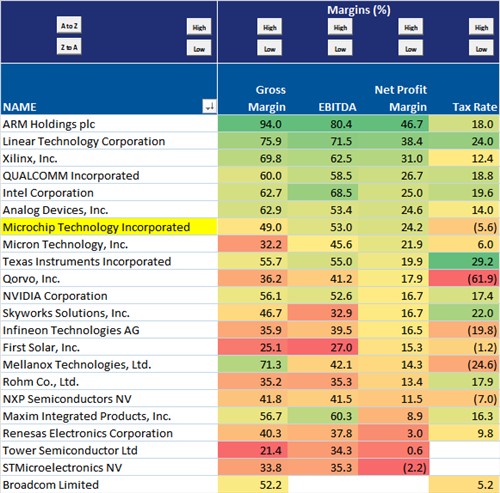This screenshot has height=493, width=500.
Task: Sort EBITDA with its Low button
Action: [340, 49]
